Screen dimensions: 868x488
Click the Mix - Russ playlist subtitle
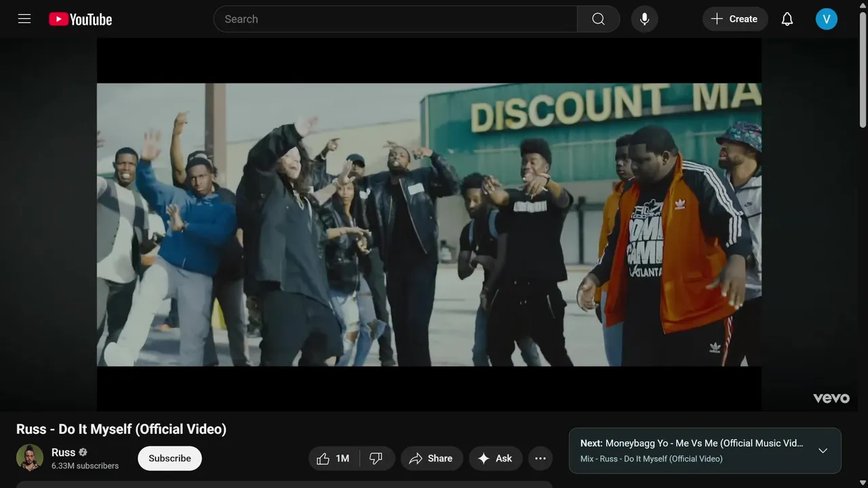652,459
